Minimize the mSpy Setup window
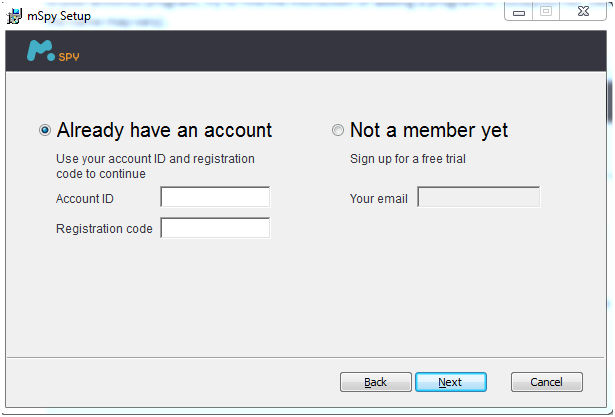615x417 pixels. (519, 12)
